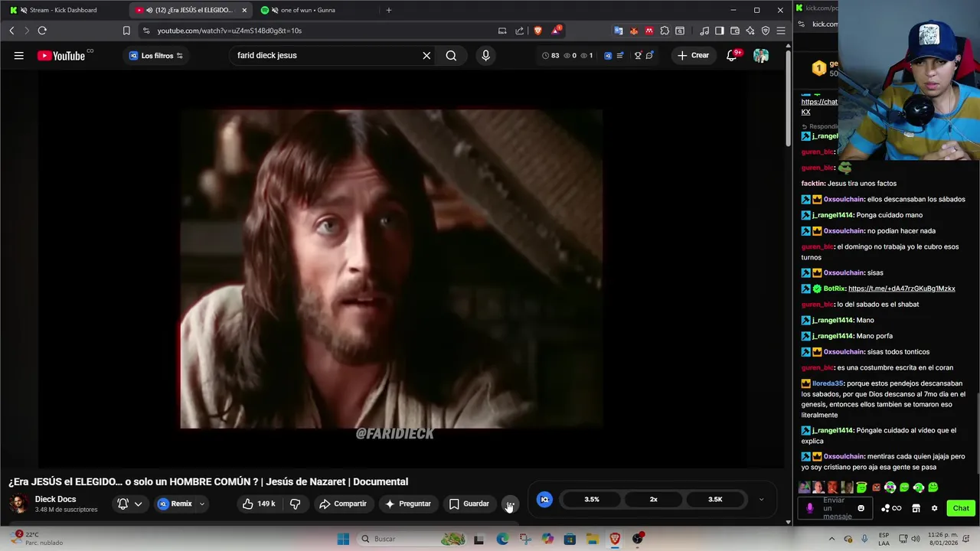The height and width of the screenshot is (551, 980).
Task: Click the chat bubble extension icon
Action: 649,55
